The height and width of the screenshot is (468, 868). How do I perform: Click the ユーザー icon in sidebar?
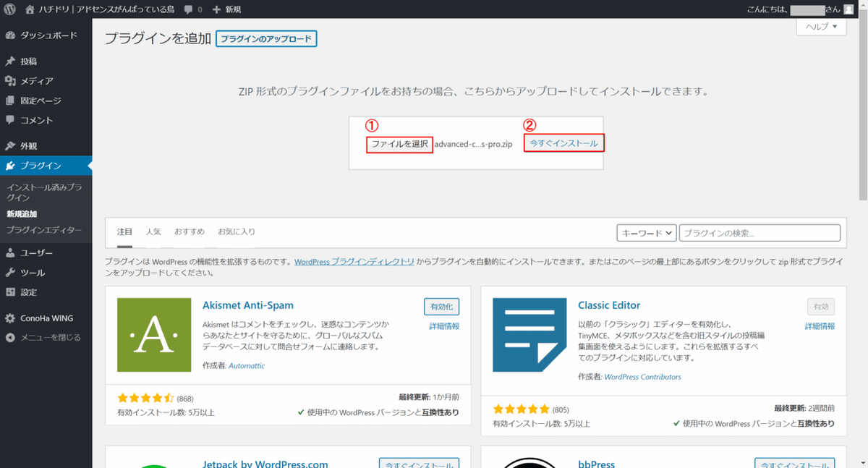tap(10, 253)
